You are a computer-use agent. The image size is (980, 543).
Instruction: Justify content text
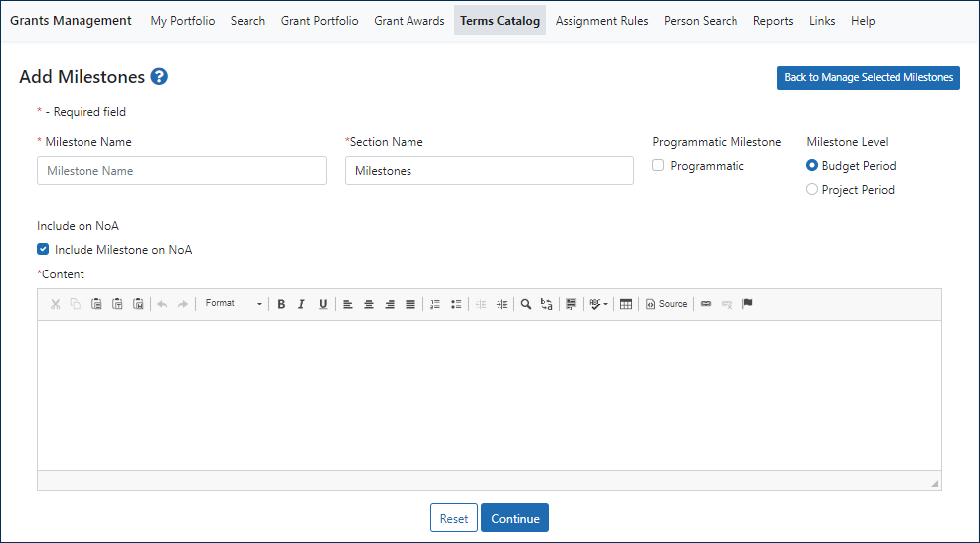pyautogui.click(x=410, y=304)
